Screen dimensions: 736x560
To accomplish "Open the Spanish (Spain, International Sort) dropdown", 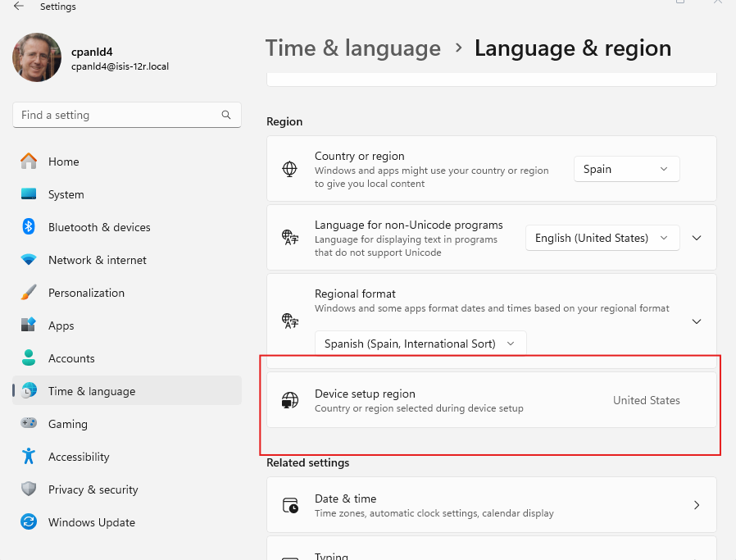I will 420,344.
